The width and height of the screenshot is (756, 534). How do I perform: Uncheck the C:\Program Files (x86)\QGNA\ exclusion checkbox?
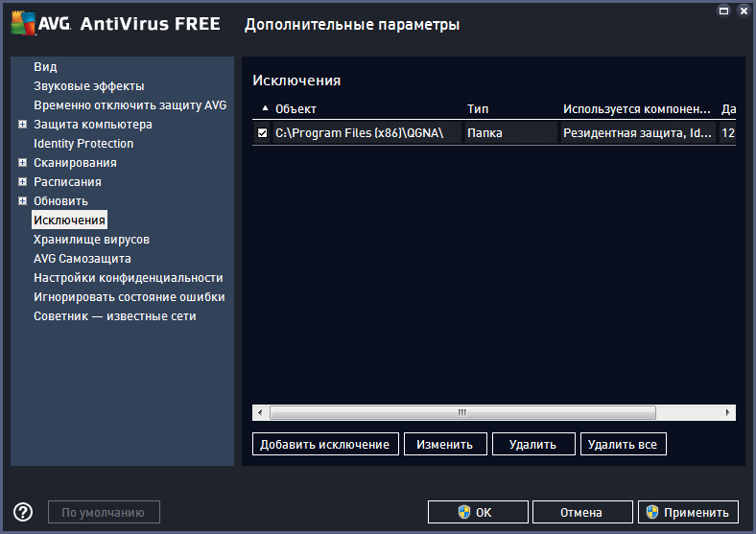point(262,132)
